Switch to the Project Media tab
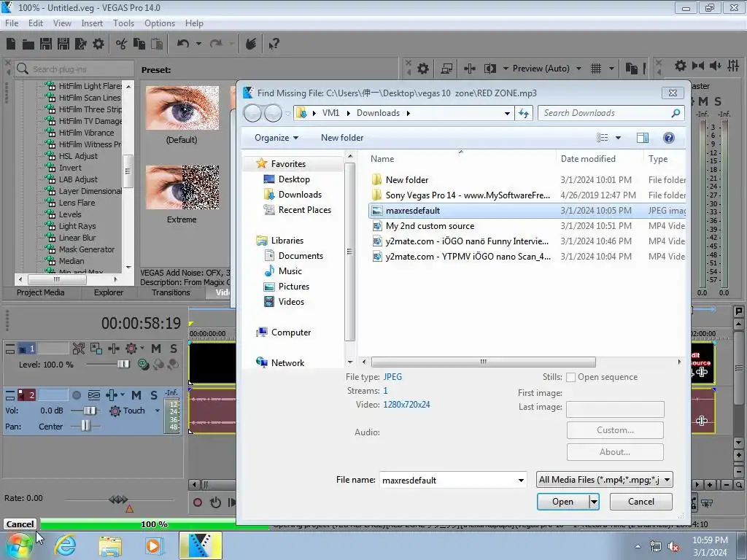 [41, 293]
